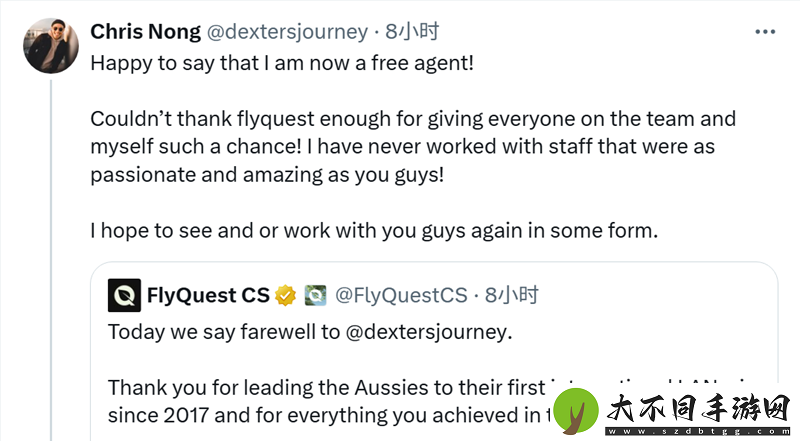Click the quoted tweet's 8小时 timestamp

[x=511, y=295]
